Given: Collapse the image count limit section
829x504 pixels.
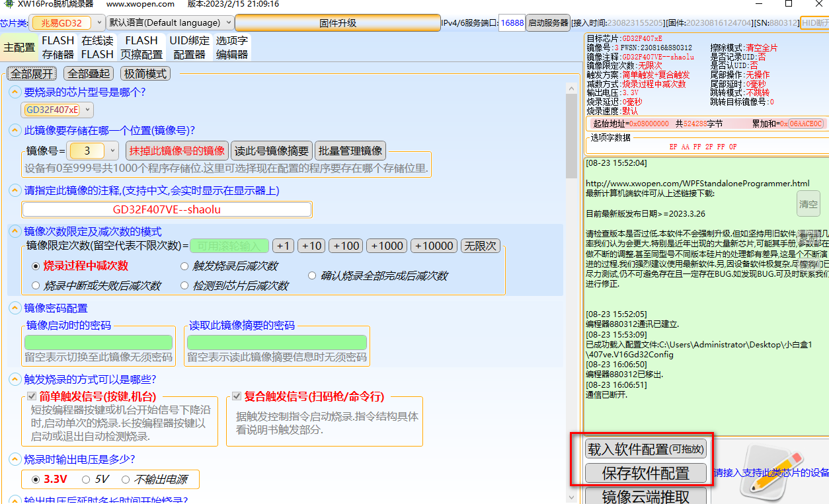Looking at the screenshot, I should (x=15, y=231).
